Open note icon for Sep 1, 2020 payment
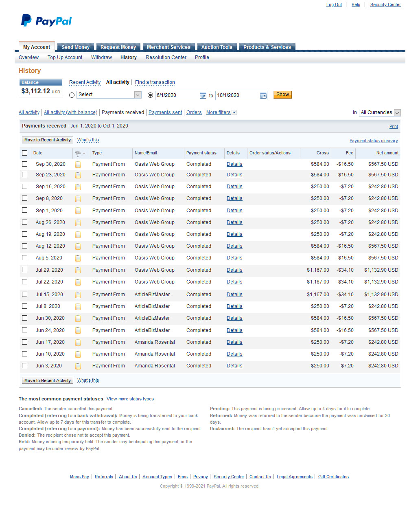The image size is (420, 510). point(78,211)
